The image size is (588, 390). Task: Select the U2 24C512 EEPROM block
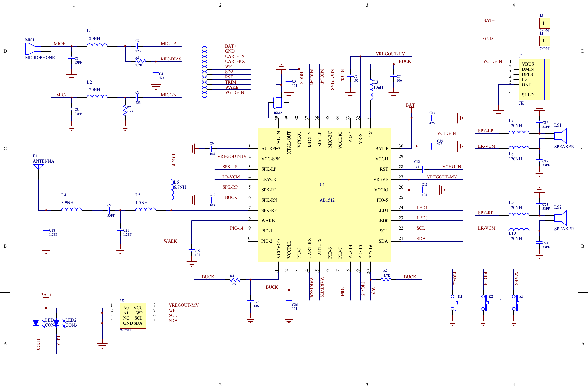tap(133, 316)
